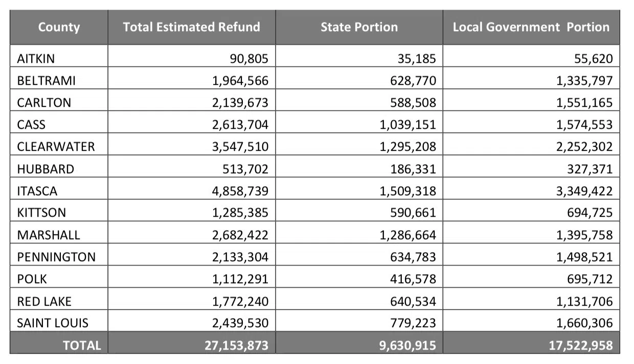Click the State Portion column header

tap(359, 27)
